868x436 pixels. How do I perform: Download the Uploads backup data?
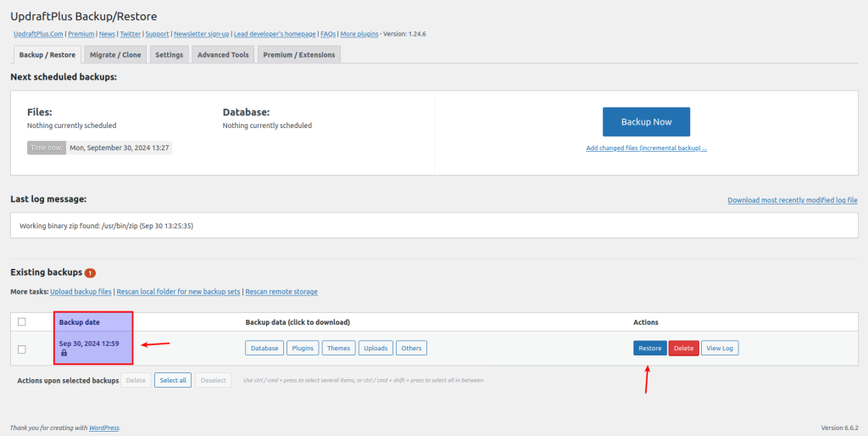[x=376, y=348]
